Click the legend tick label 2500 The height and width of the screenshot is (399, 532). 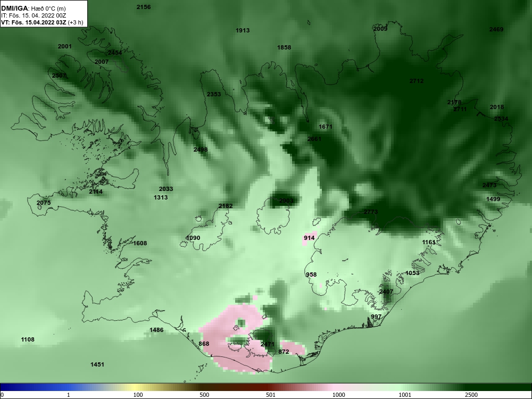pos(471,395)
